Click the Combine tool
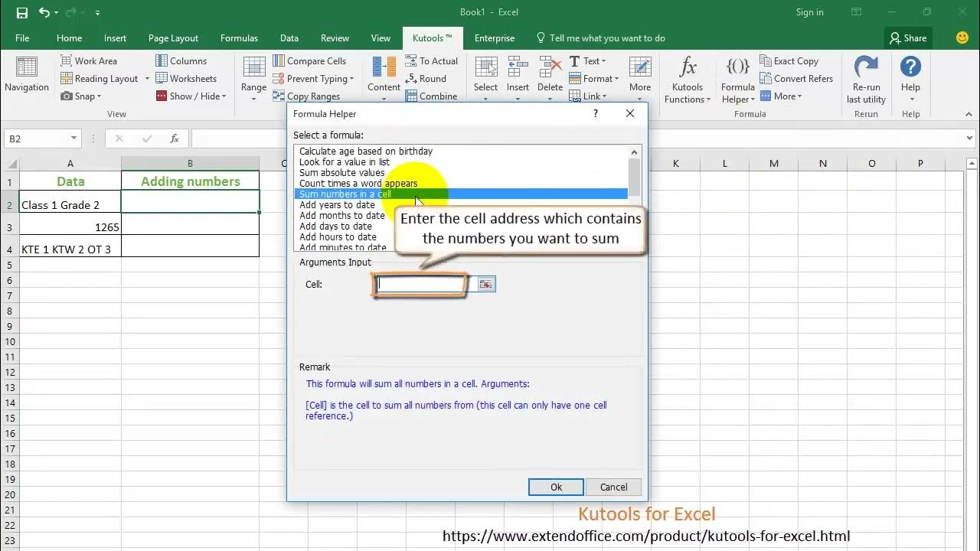The width and height of the screenshot is (980, 551). pos(431,96)
